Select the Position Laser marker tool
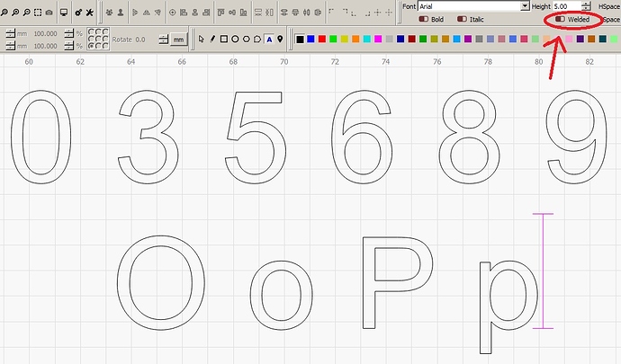 tap(280, 39)
